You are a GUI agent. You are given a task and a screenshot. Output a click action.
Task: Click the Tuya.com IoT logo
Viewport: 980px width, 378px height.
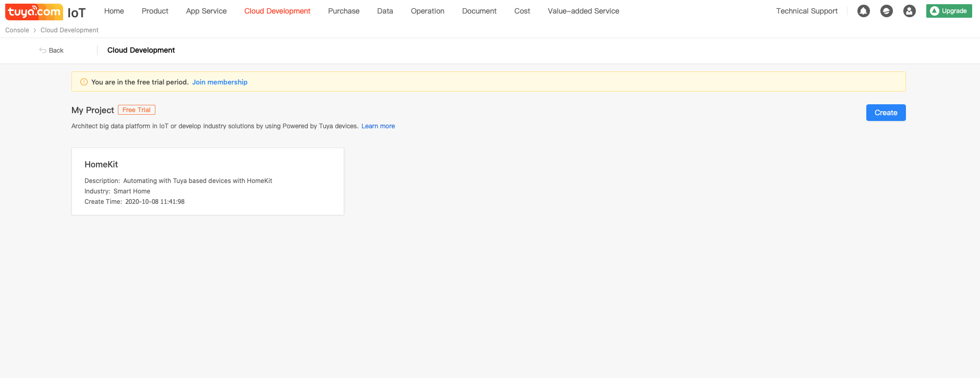45,11
